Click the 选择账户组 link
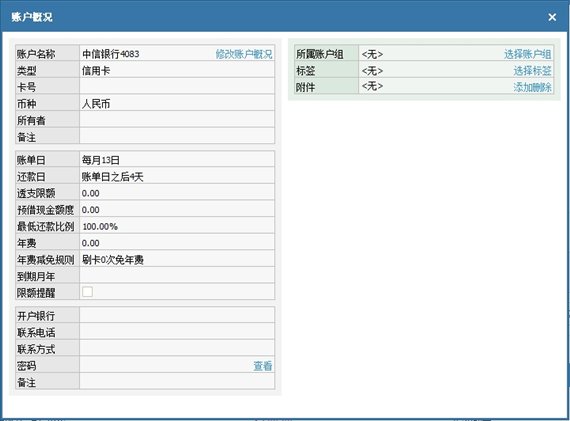The image size is (570, 421). point(527,54)
